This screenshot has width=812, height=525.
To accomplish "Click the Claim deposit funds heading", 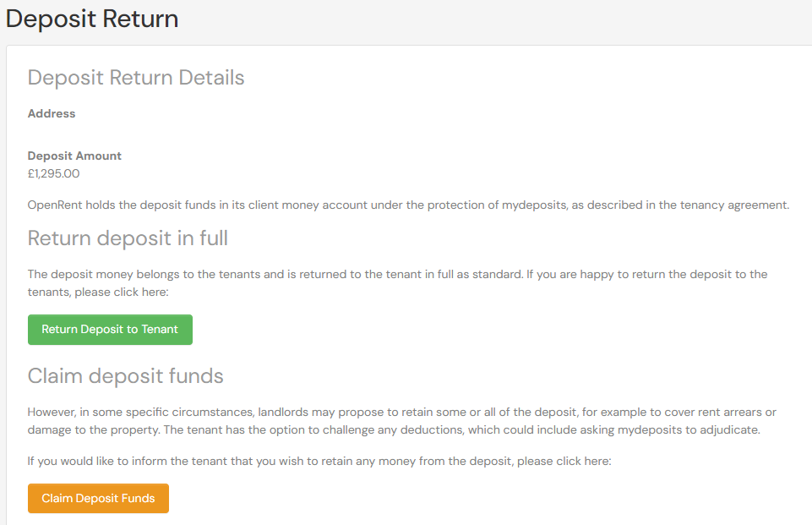I will [x=125, y=376].
